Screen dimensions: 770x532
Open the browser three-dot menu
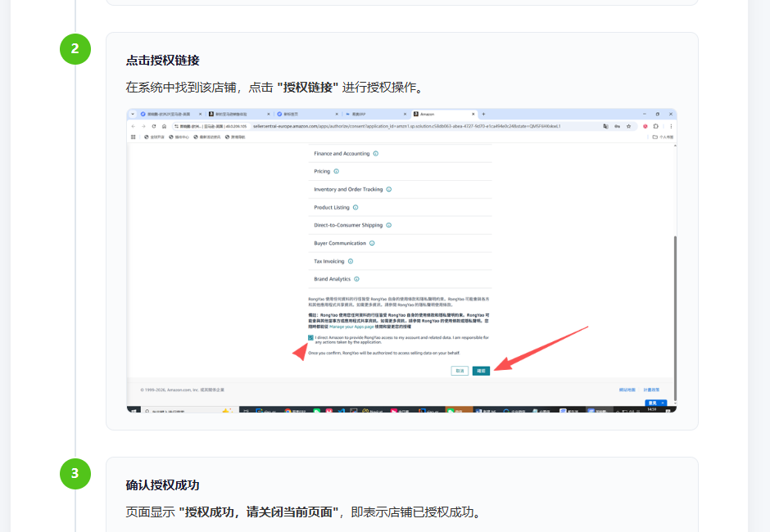(671, 126)
